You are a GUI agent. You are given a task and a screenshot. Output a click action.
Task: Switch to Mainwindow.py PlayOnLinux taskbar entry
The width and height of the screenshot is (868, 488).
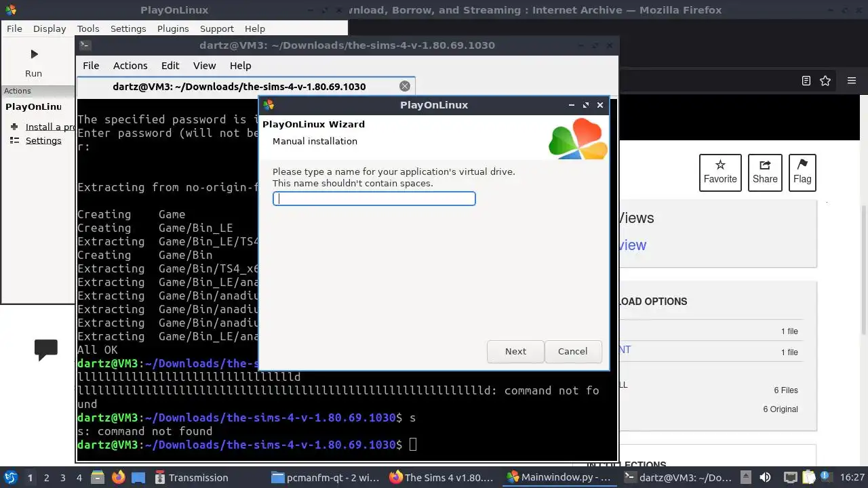click(559, 477)
